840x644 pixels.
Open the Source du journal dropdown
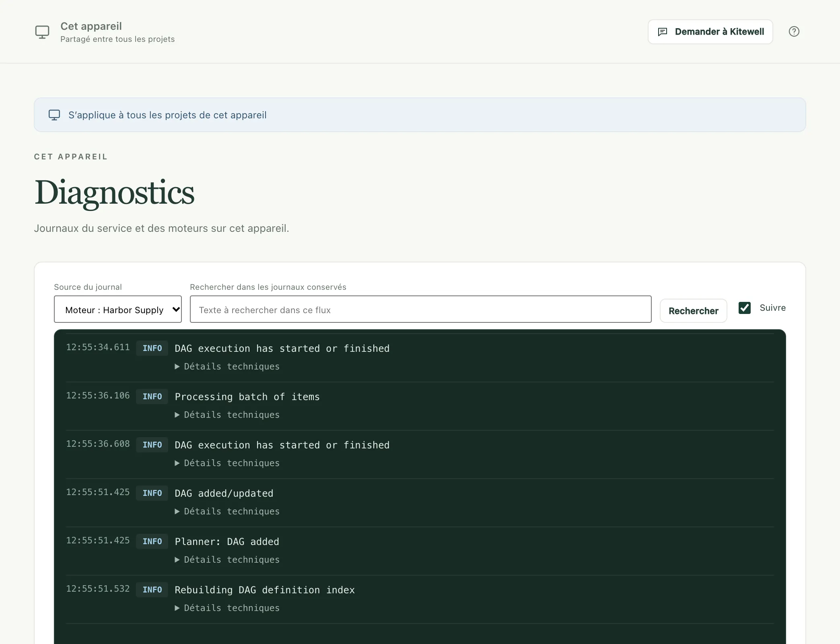(118, 309)
